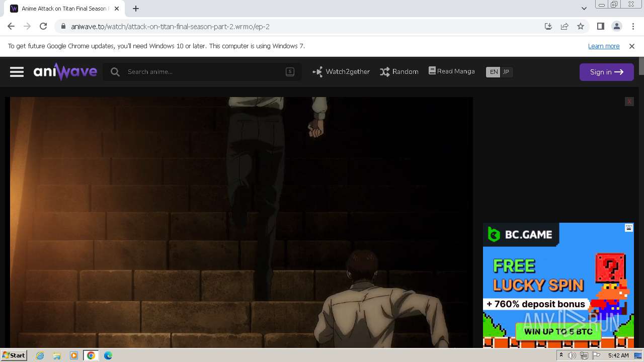Reload the current page
Image resolution: width=644 pixels, height=362 pixels.
click(x=43, y=26)
